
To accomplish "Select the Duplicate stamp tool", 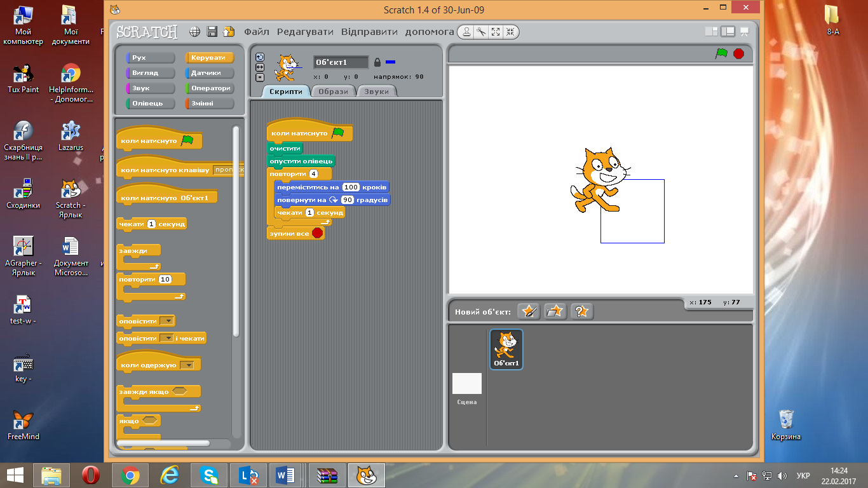I will point(467,32).
